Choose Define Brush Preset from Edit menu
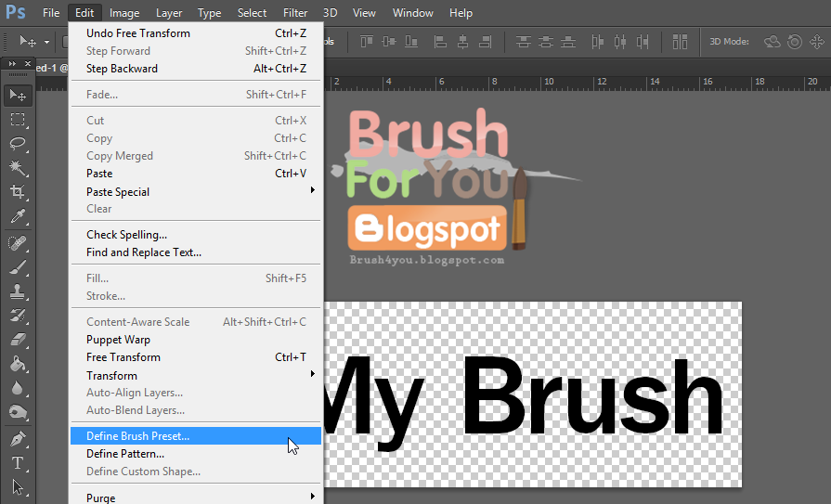Image resolution: width=831 pixels, height=504 pixels. (x=196, y=435)
